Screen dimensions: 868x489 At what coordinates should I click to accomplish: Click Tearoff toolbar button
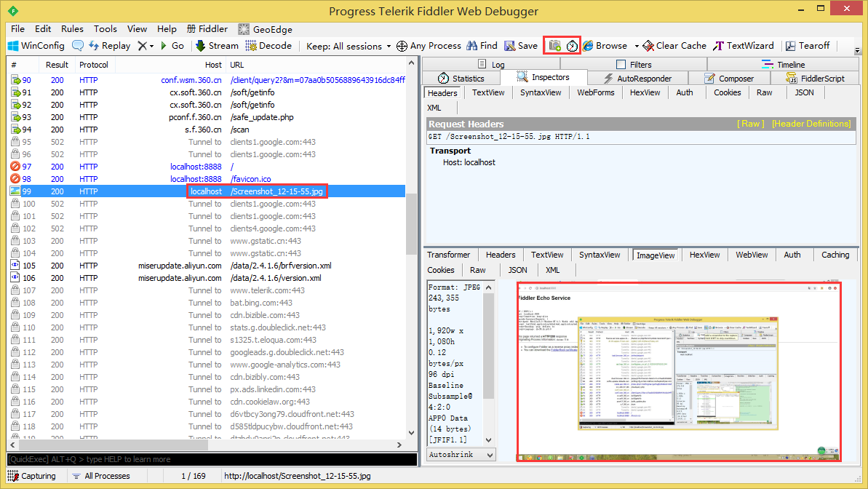[808, 46]
